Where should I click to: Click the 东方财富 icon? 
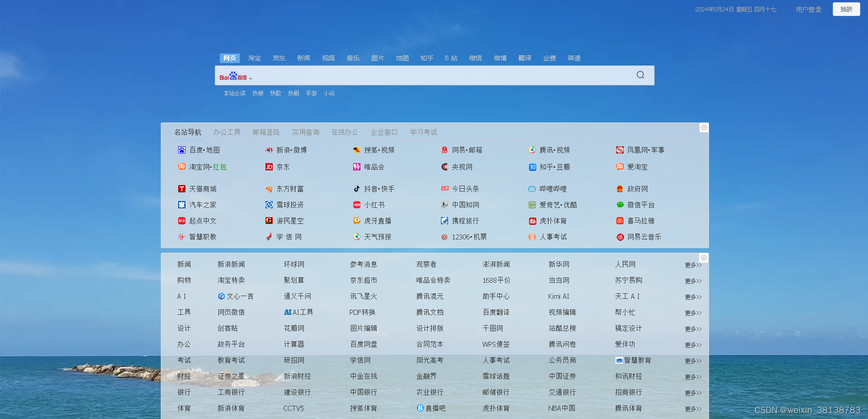(269, 189)
